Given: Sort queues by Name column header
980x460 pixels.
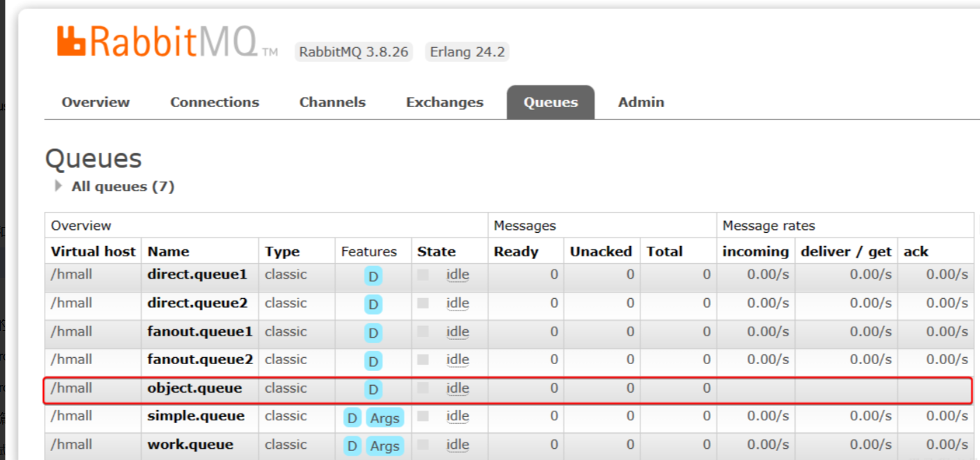Looking at the screenshot, I should pos(168,252).
